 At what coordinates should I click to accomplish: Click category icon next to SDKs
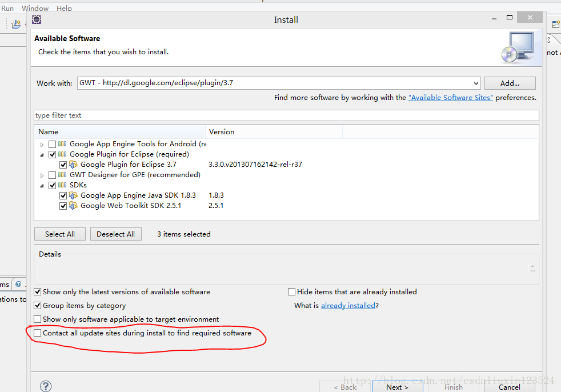[62, 185]
